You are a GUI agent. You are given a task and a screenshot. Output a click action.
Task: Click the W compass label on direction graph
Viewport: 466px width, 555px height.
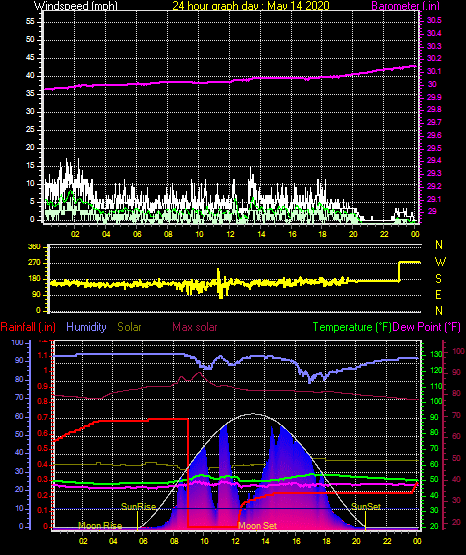click(440, 262)
